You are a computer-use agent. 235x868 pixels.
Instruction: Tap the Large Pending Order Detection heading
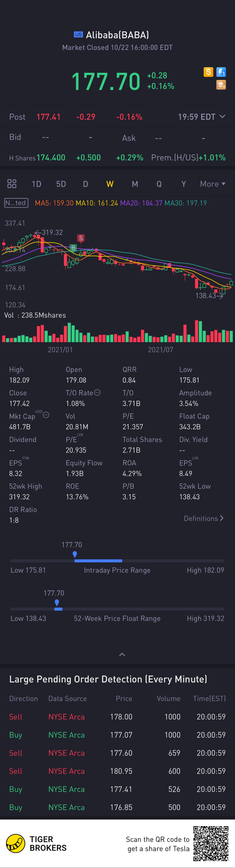click(108, 679)
